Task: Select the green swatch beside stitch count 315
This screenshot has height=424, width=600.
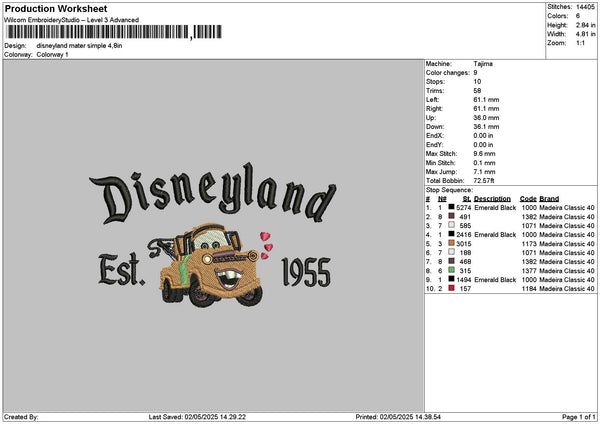Action: coord(452,270)
